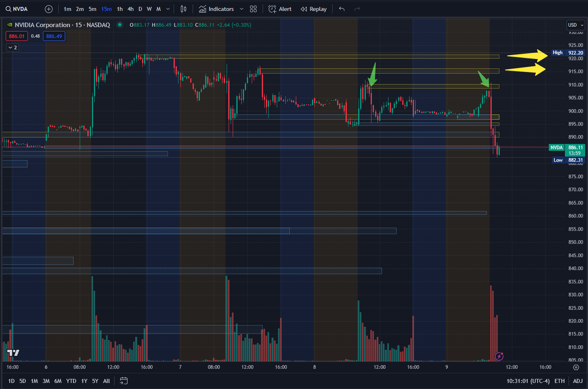Open the indicator templates grid icon
Image resolution: width=588 pixels, height=389 pixels.
(x=253, y=9)
